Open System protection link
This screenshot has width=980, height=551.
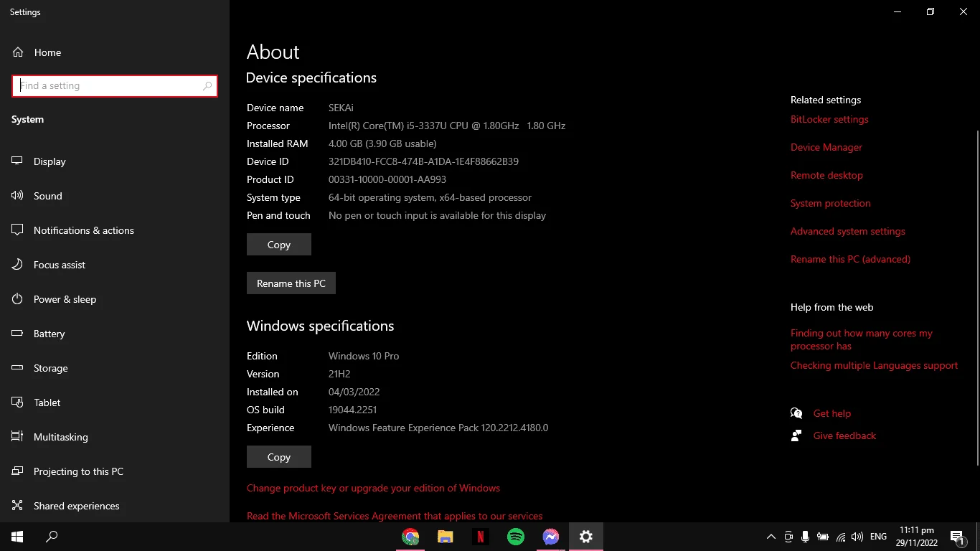click(x=831, y=203)
